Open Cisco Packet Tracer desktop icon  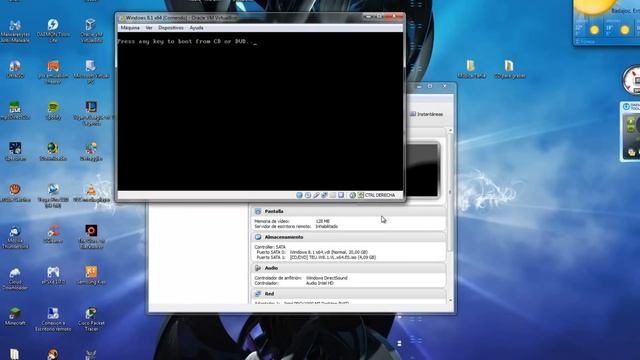coord(91,319)
